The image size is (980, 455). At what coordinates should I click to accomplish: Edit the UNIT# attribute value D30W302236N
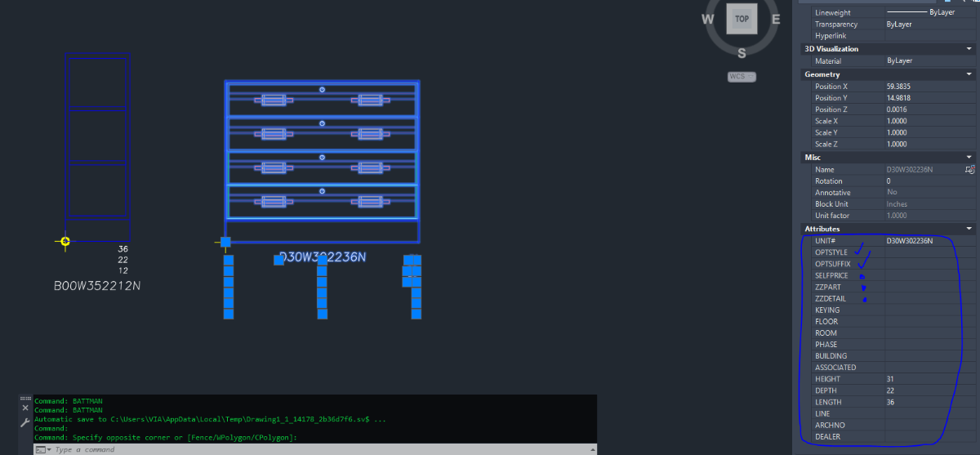tap(930, 241)
